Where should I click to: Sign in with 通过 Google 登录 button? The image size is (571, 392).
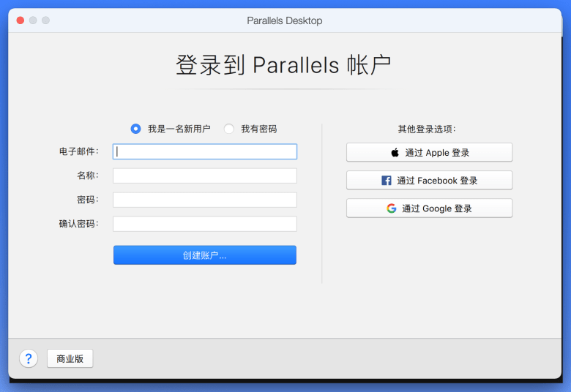(x=429, y=208)
